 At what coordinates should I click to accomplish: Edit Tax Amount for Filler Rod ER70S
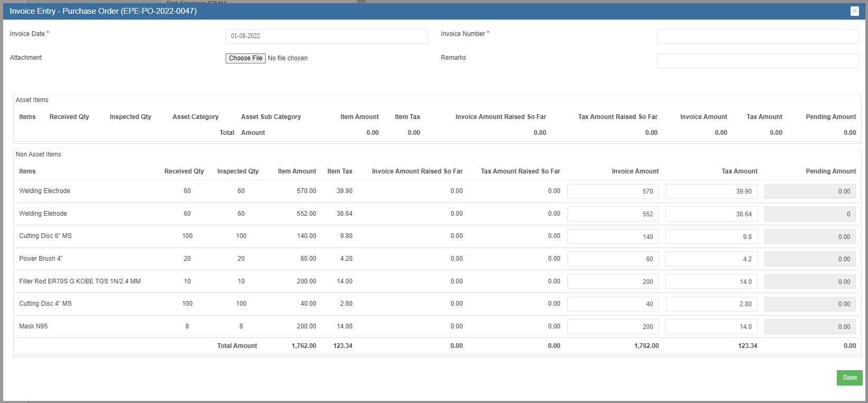(711, 282)
